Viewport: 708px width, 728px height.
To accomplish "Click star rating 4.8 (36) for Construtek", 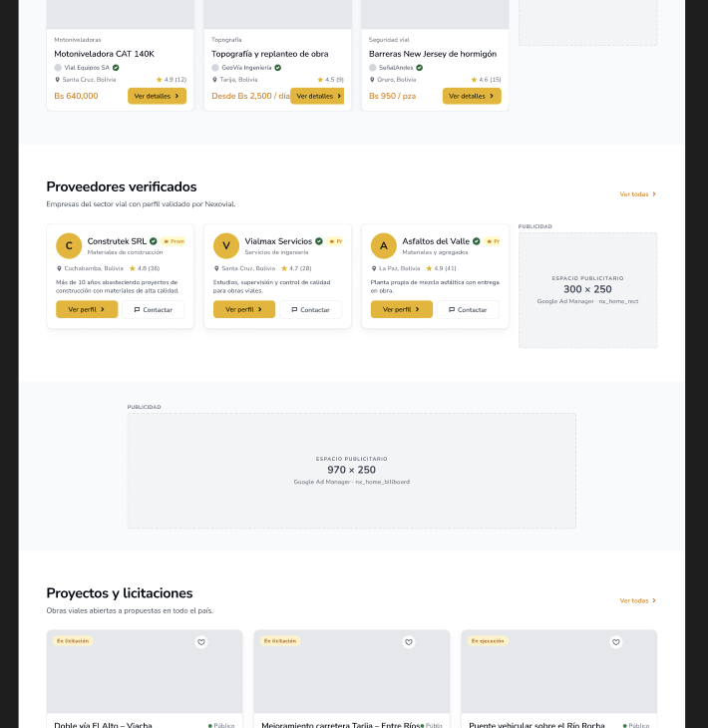I will [145, 268].
